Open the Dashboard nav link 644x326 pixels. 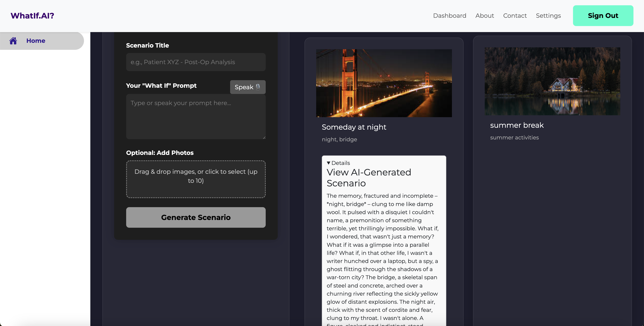tap(449, 15)
